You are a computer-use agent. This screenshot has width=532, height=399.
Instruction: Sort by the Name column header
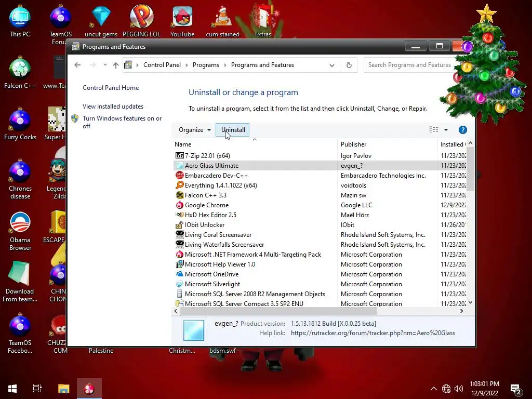tap(256, 144)
